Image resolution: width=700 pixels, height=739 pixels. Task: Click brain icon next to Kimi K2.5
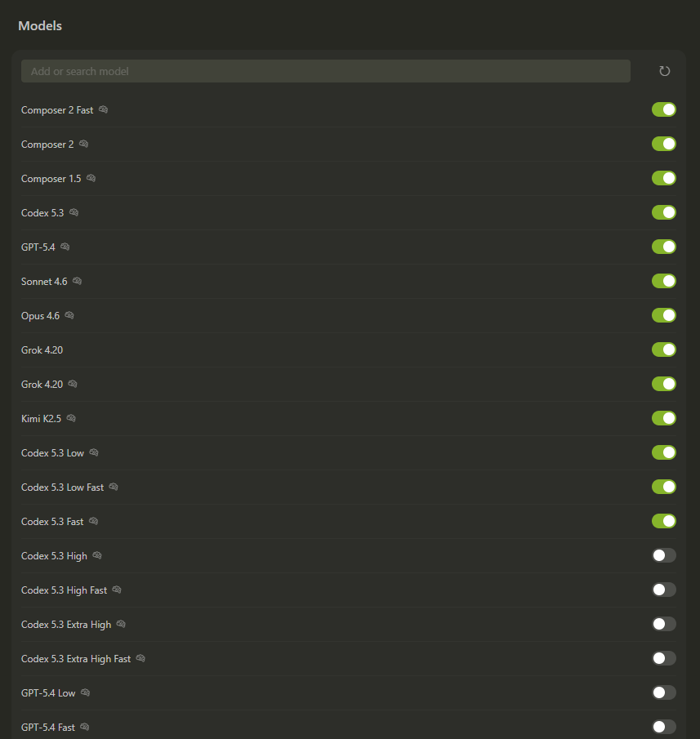point(72,418)
